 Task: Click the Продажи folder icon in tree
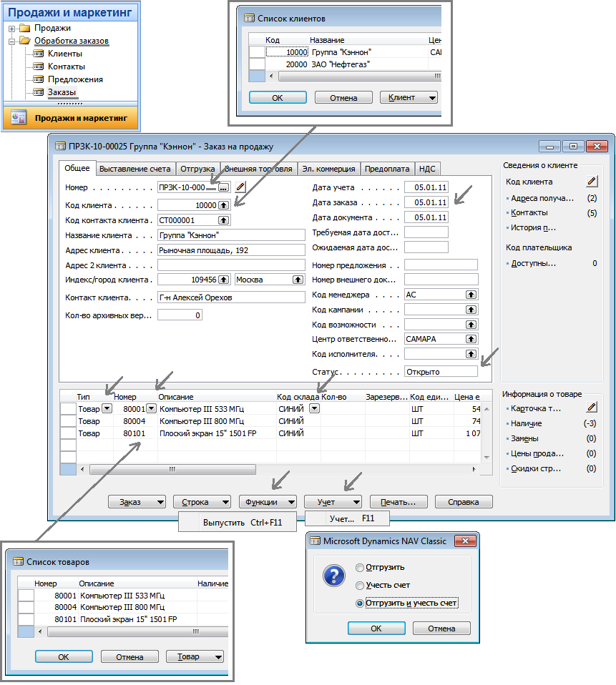point(25,29)
